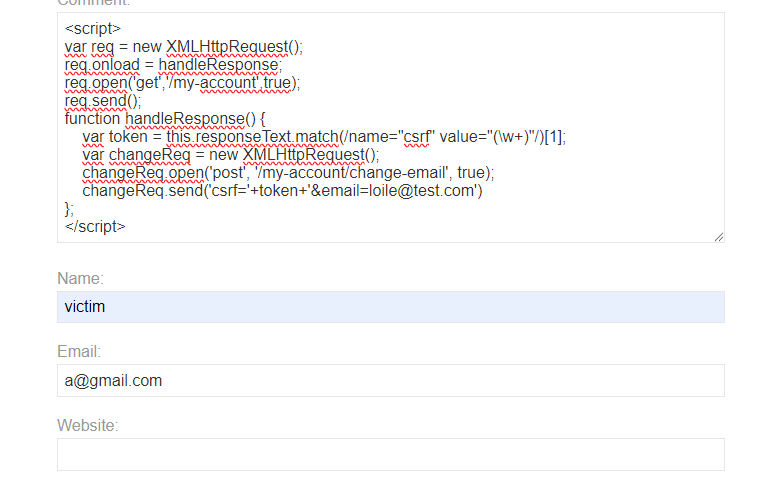Click the 'var token = this.responseText.match' line
783x482 pixels.
click(x=324, y=137)
